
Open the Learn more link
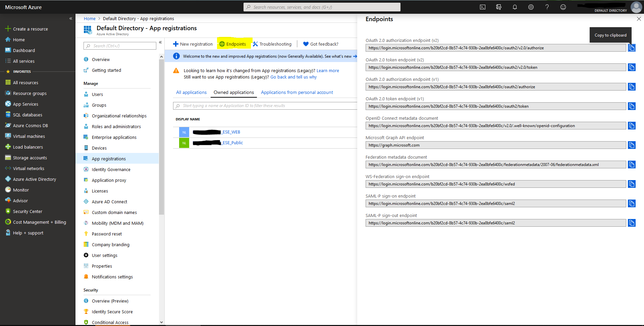[328, 70]
